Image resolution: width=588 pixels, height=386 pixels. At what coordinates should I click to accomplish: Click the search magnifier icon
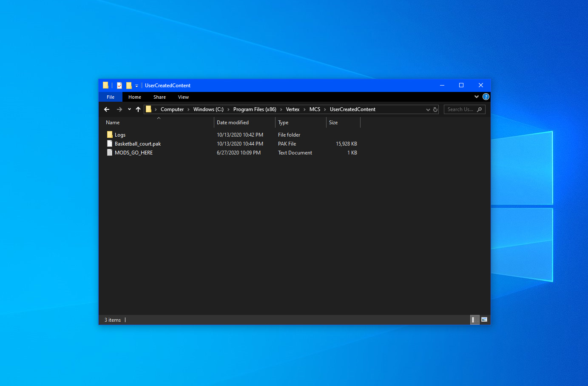click(480, 109)
